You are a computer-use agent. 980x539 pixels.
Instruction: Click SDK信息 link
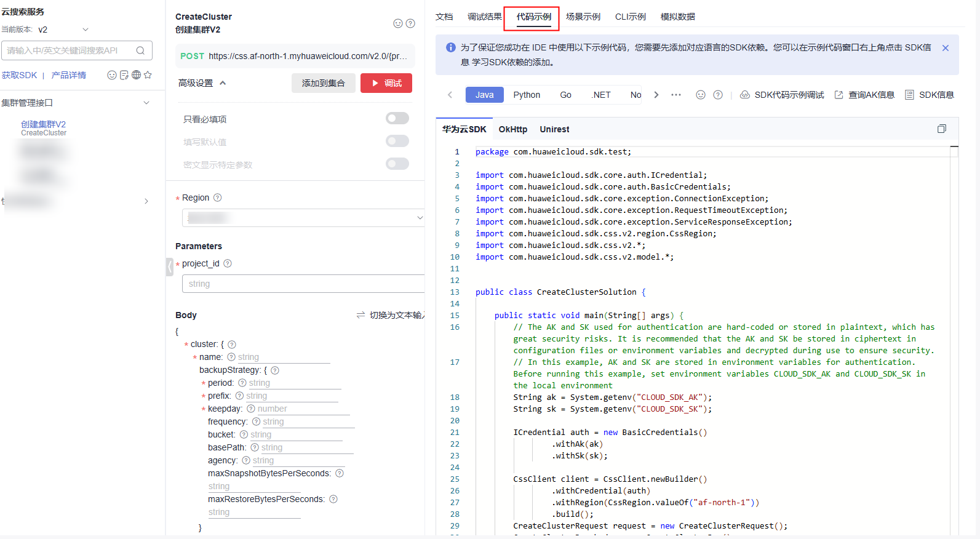pos(930,95)
